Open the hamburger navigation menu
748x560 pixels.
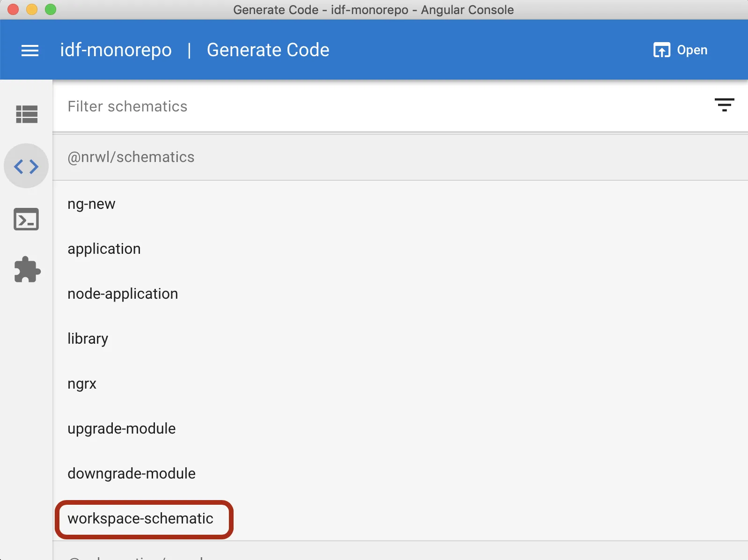tap(30, 50)
